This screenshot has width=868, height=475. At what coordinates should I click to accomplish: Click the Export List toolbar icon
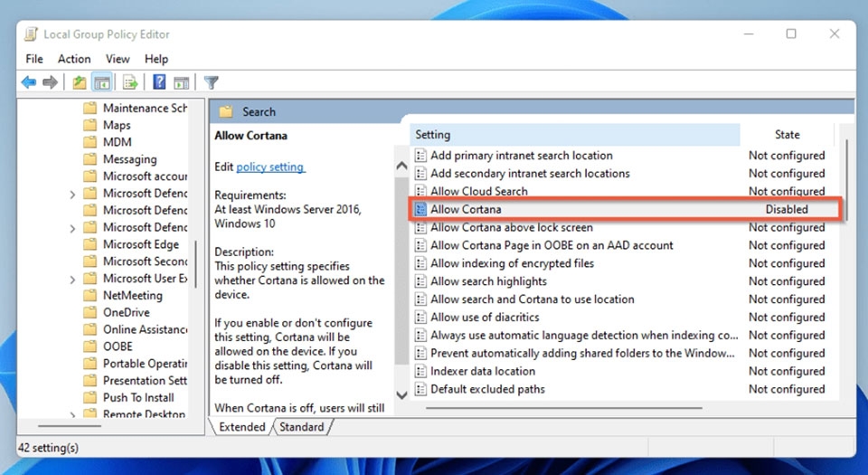130,83
